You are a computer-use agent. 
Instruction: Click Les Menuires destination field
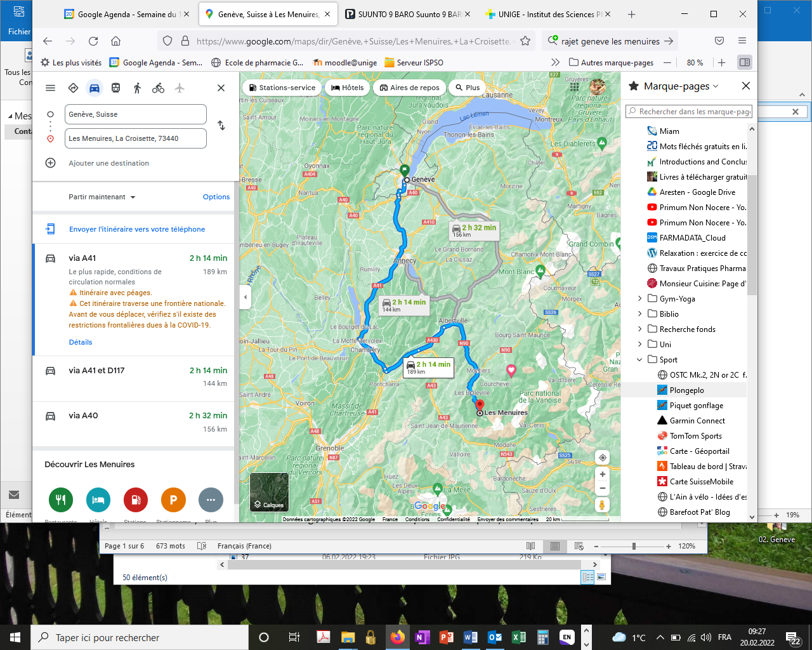click(136, 138)
